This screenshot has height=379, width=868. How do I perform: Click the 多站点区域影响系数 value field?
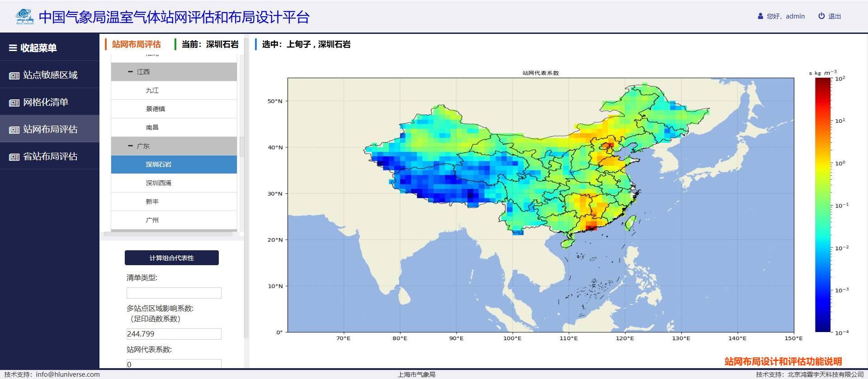pos(174,334)
